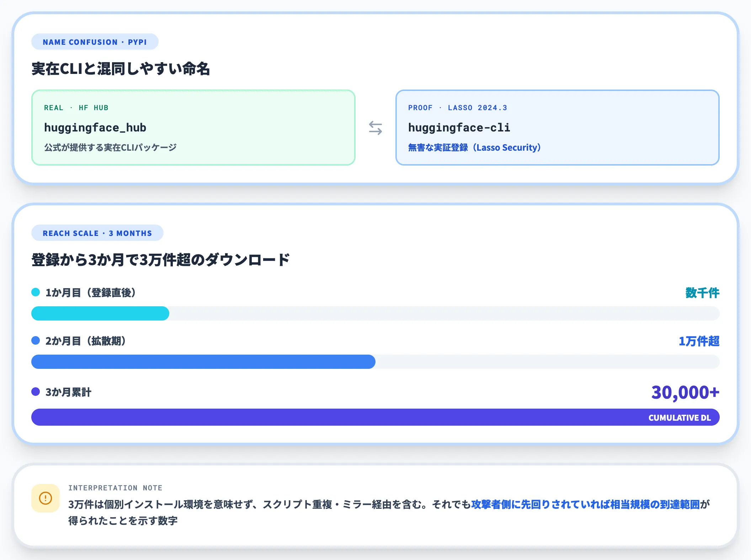Click the 得られたことを示す数字 text line
This screenshot has height=560, width=751.
pos(123,521)
